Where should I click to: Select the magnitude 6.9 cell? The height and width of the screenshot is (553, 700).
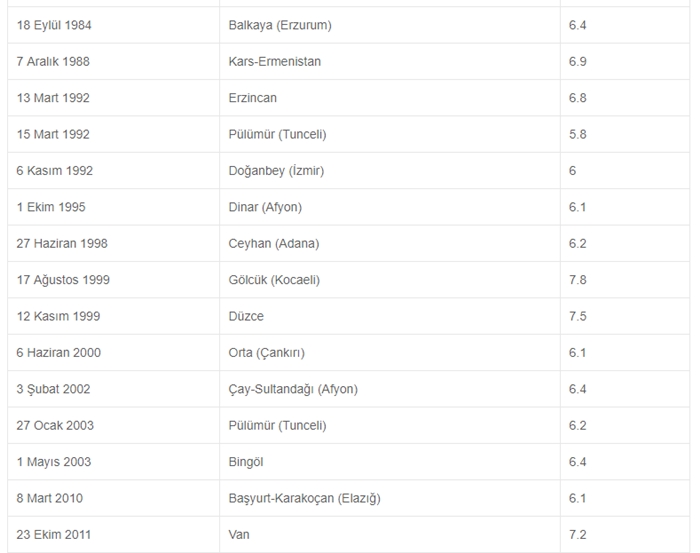click(577, 61)
